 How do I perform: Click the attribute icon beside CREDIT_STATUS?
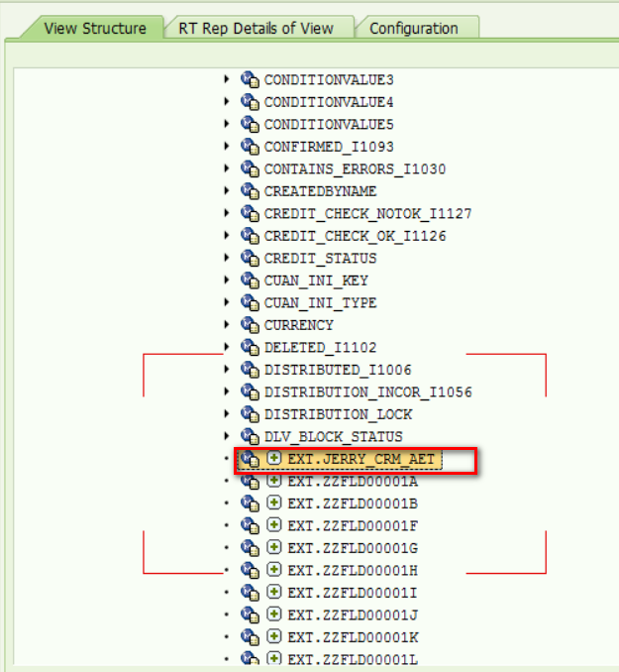coord(250,258)
